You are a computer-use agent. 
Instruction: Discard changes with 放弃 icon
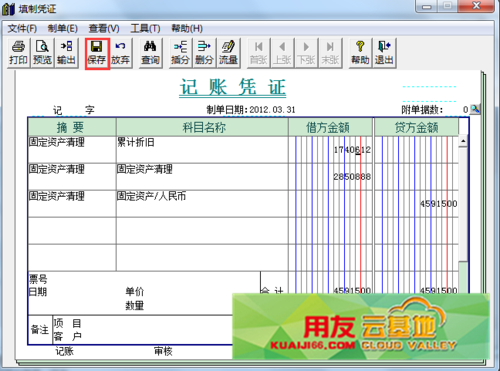120,53
